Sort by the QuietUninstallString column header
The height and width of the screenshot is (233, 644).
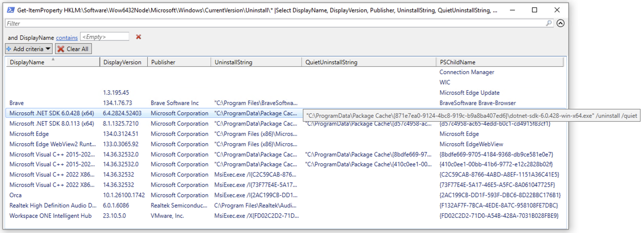tap(331, 62)
